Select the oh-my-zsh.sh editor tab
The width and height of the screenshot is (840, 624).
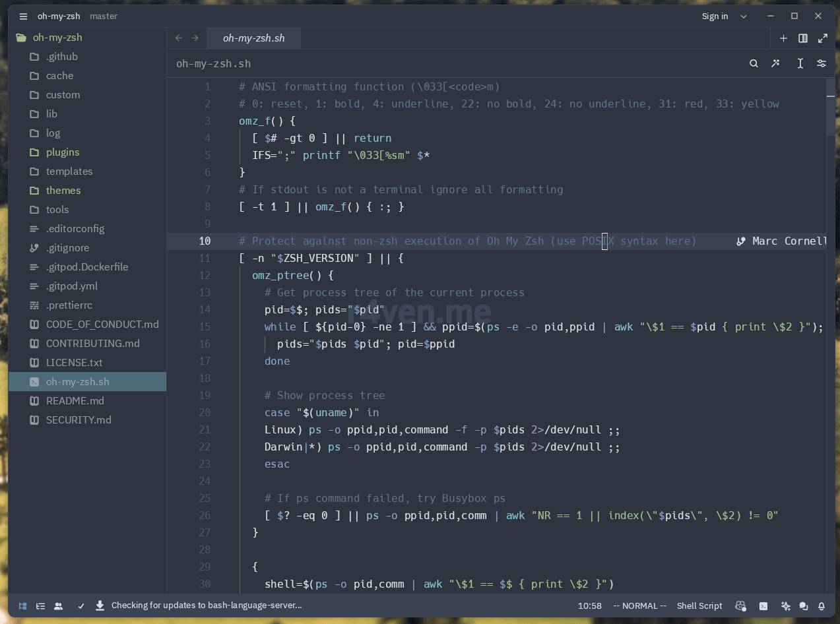(x=254, y=38)
